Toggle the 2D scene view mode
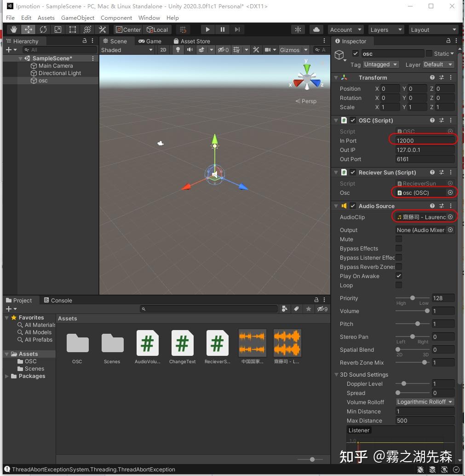This screenshot has width=465, height=476. click(x=163, y=50)
